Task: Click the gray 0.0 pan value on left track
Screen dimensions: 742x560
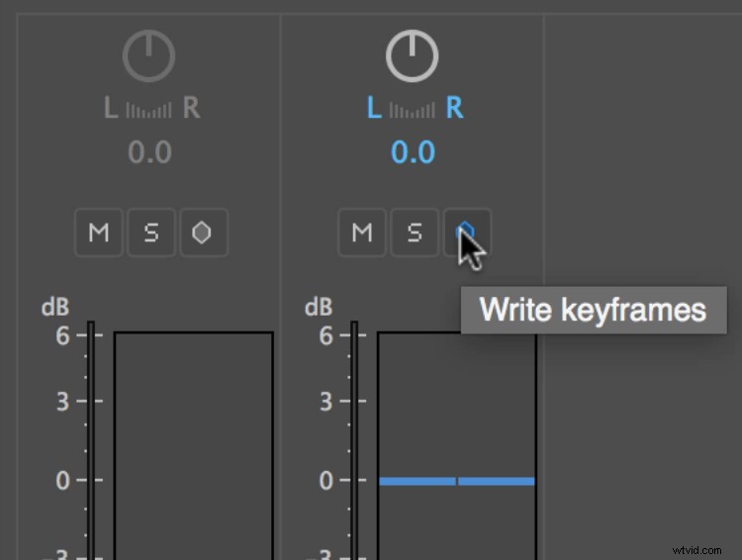Action: (149, 152)
